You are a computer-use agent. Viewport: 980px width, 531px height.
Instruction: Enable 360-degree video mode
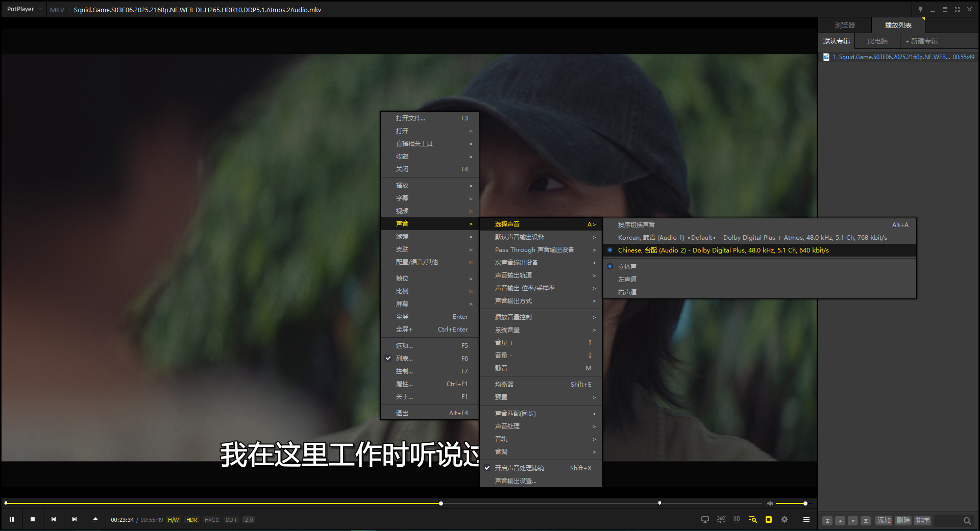tap(721, 519)
